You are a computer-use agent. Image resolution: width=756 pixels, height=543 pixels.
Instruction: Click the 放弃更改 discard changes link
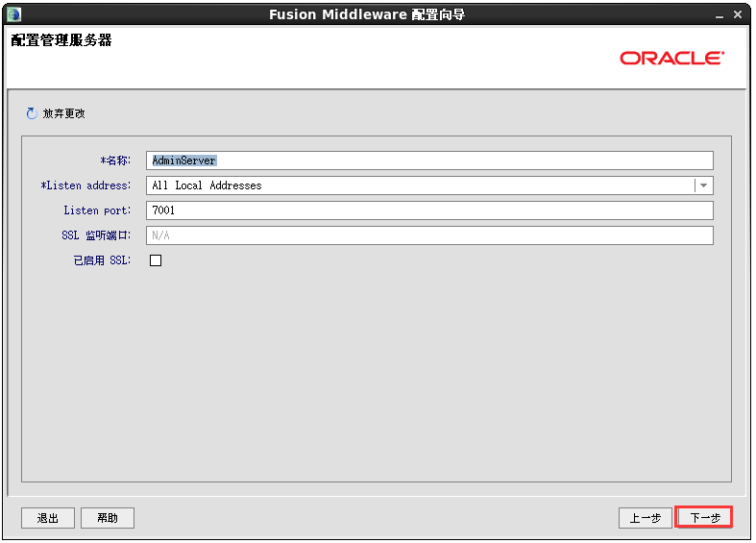(63, 113)
